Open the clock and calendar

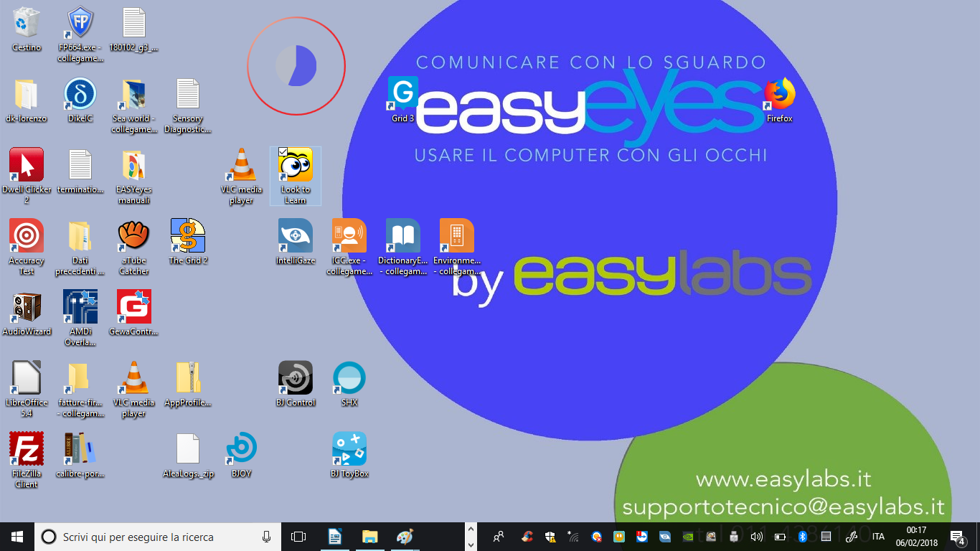[x=917, y=537]
